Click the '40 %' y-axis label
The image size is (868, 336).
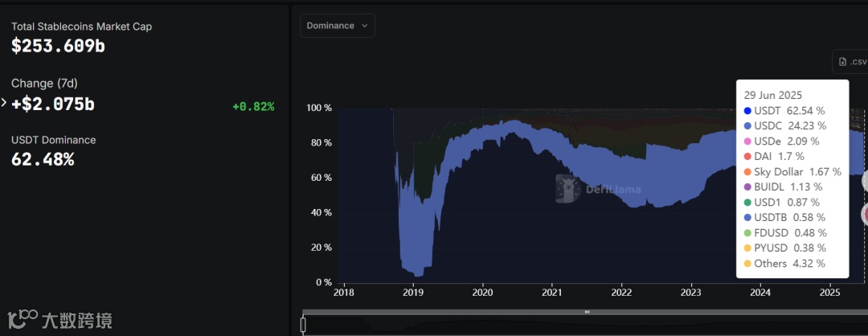tap(321, 212)
